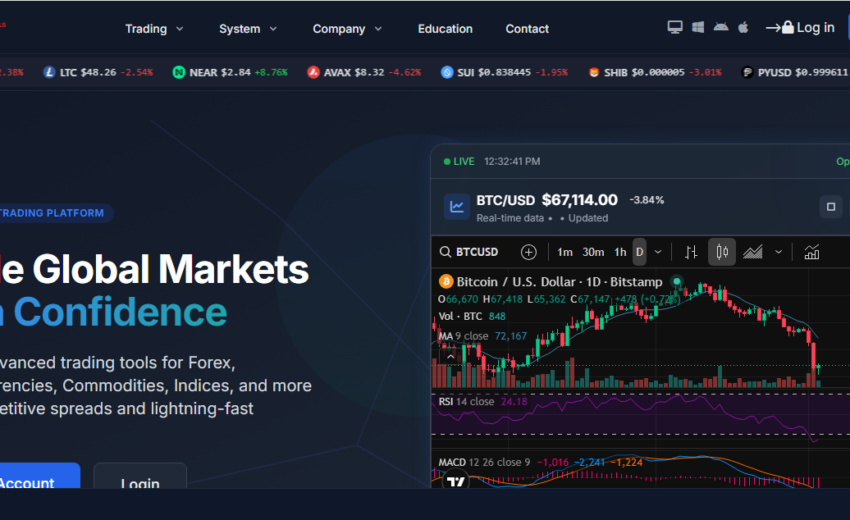Select the D daily interval
The image size is (850, 520).
coord(640,252)
